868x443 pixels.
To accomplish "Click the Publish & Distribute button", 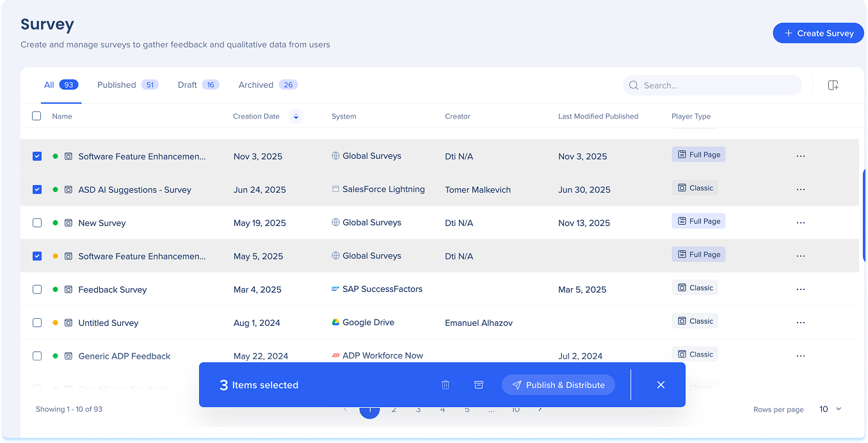I will (558, 385).
